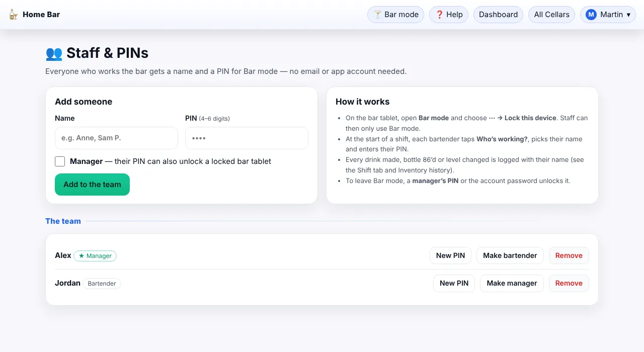Set a New PIN for Jordan
Image resolution: width=644 pixels, height=352 pixels.
[x=454, y=283]
